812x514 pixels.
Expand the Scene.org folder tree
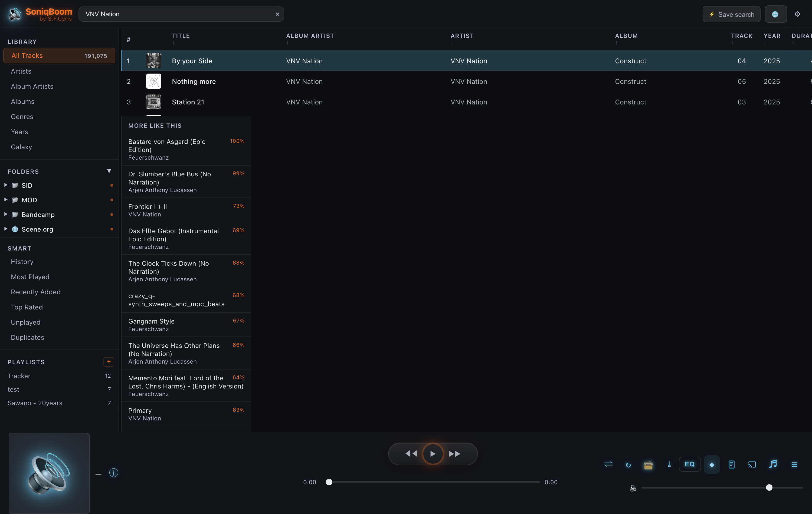[x=6, y=229]
